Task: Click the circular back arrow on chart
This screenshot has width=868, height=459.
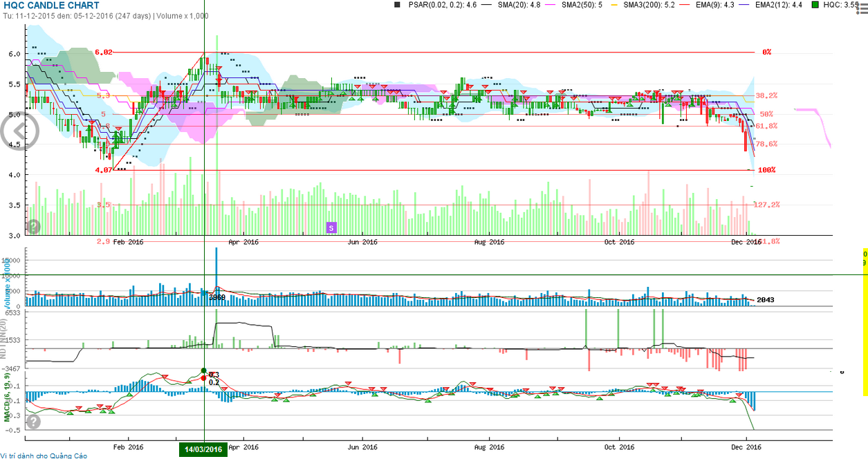Action: pyautogui.click(x=18, y=131)
